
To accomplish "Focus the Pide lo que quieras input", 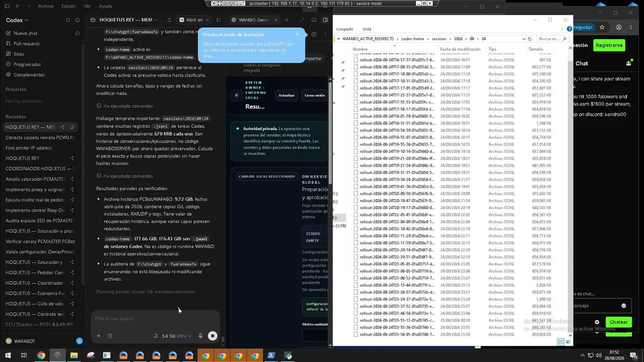I will (x=155, y=319).
